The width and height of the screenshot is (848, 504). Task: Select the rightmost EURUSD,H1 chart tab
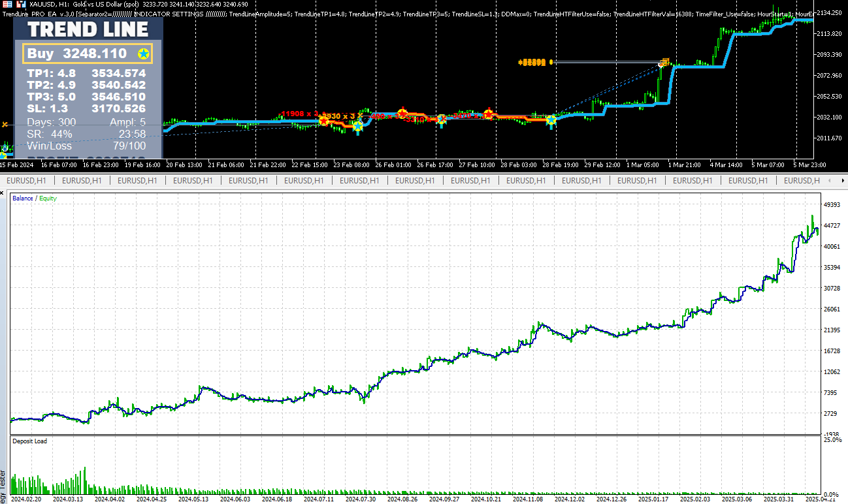(x=802, y=180)
